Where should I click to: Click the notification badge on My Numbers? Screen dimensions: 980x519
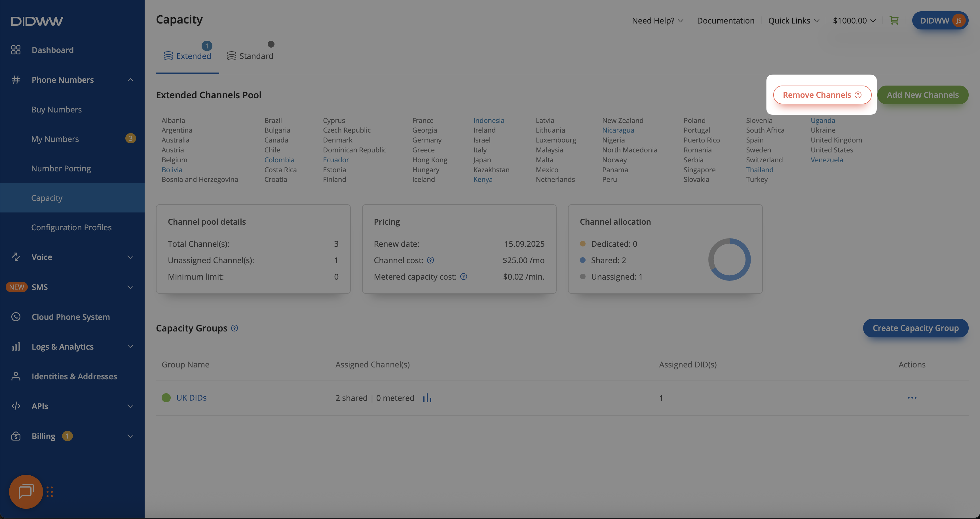[x=130, y=138]
